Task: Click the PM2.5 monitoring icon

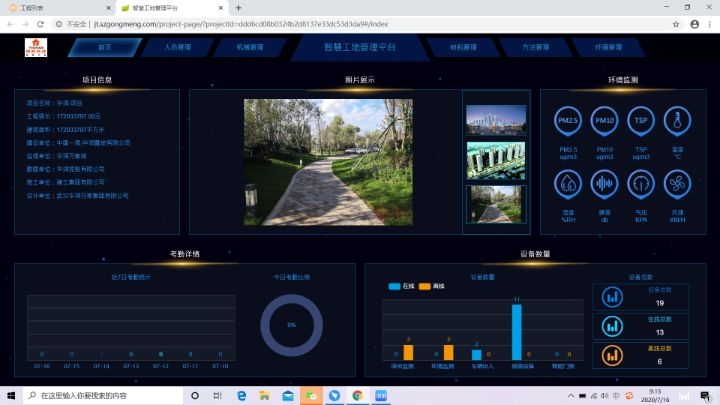Action: (568, 121)
